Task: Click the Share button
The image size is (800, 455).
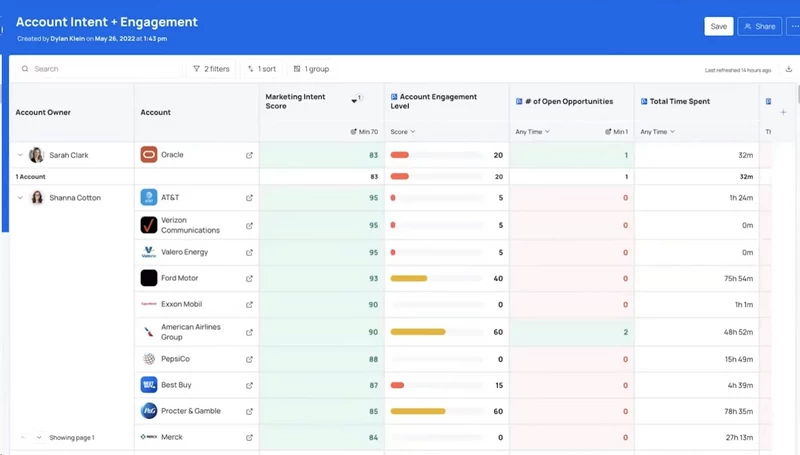Action: (x=759, y=27)
